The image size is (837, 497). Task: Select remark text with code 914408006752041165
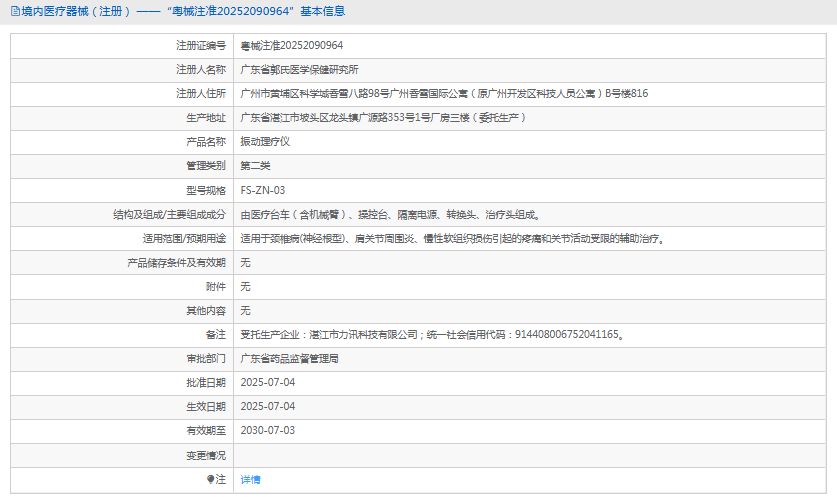(x=432, y=335)
